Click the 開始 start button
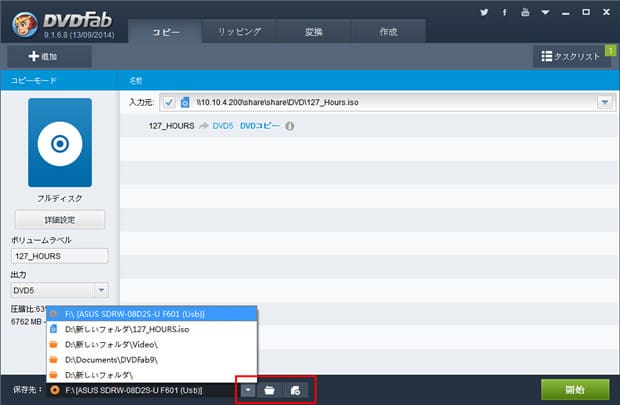This screenshot has height=405, width=620. (575, 389)
